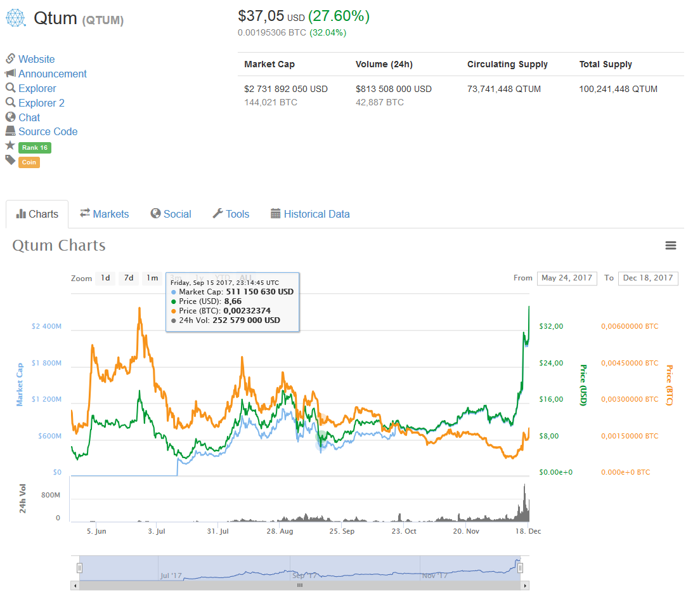Toggle the Price (USD) axis label
This screenshot has width=700, height=599.
coord(583,385)
